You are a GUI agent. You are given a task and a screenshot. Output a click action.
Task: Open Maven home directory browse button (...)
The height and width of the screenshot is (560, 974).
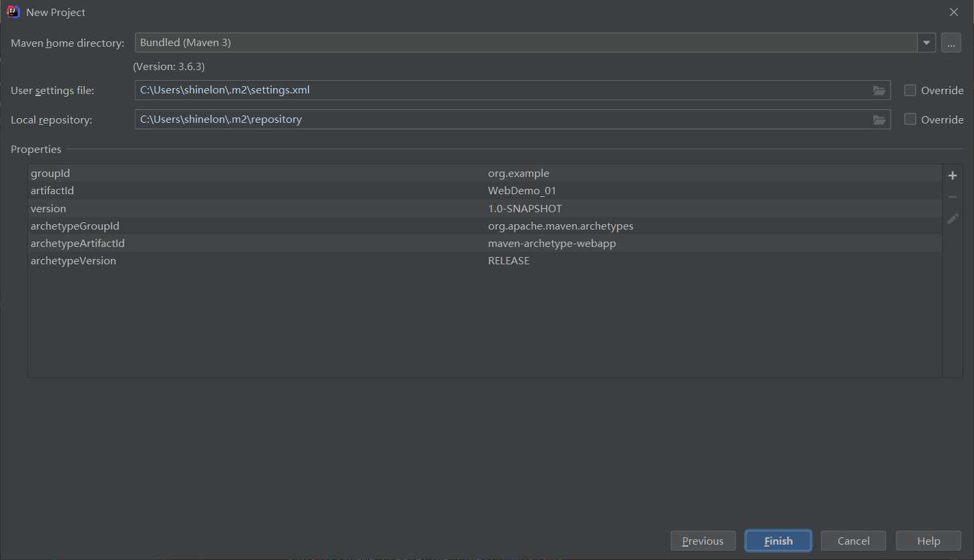[x=951, y=43]
